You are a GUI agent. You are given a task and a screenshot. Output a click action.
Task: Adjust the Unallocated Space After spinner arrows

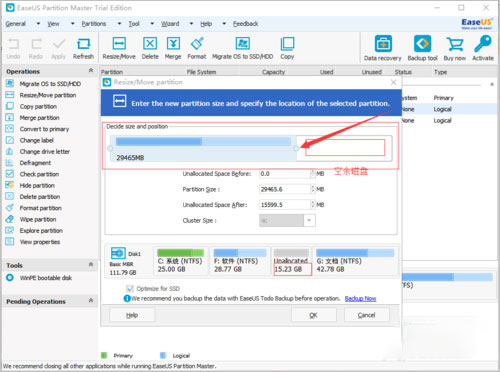coord(313,205)
